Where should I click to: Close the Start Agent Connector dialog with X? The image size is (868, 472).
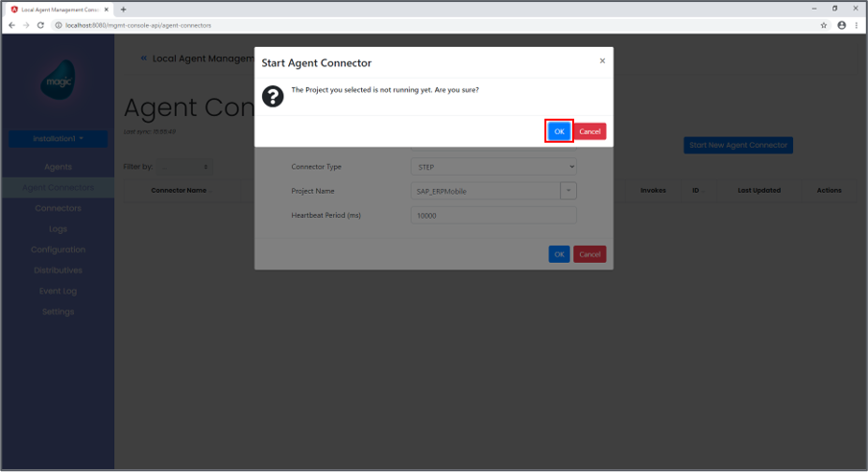[x=602, y=60]
